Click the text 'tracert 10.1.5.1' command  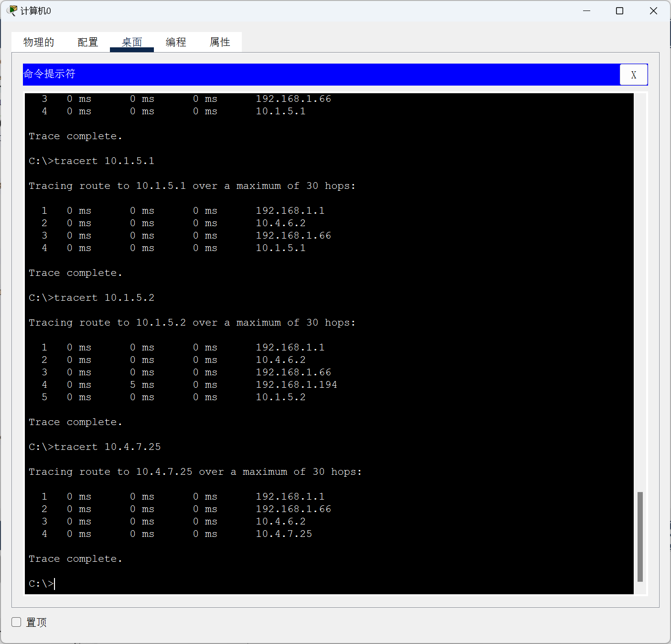point(104,161)
